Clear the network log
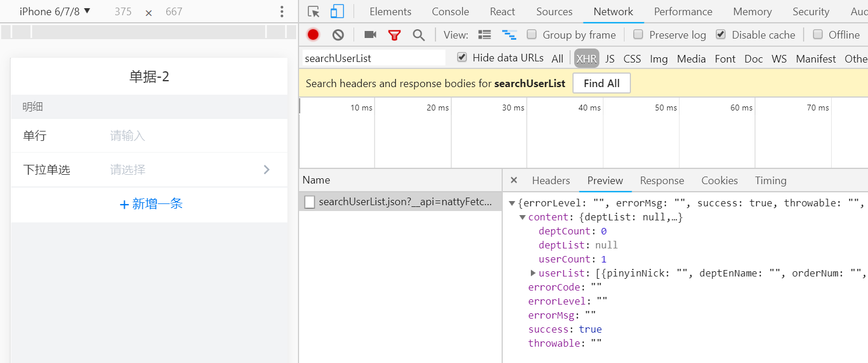This screenshot has width=868, height=363. [x=338, y=35]
